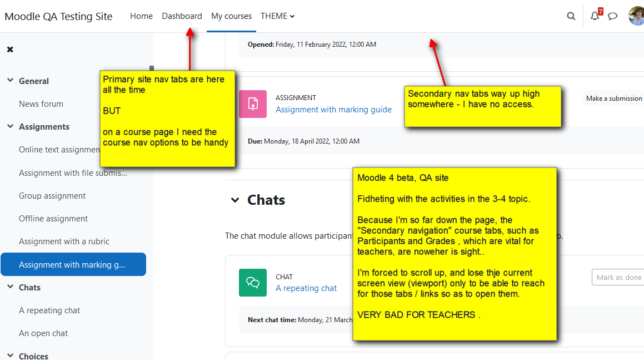This screenshot has height=360, width=644.
Task: Click the pink assignment activity icon
Action: (253, 104)
